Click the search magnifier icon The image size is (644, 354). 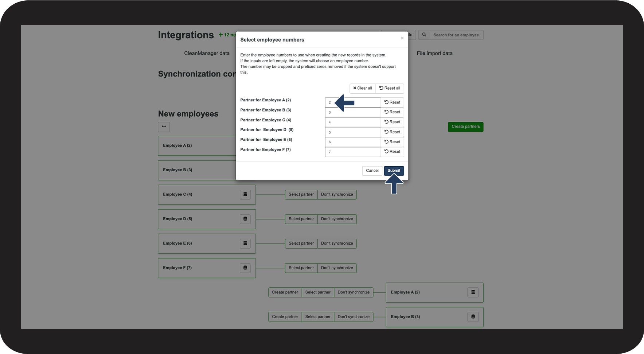click(424, 35)
